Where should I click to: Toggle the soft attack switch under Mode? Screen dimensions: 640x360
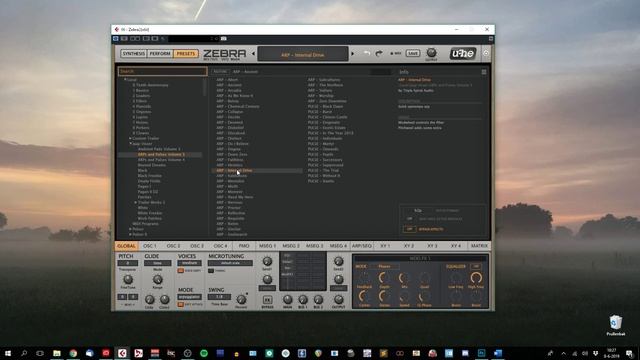(180, 304)
